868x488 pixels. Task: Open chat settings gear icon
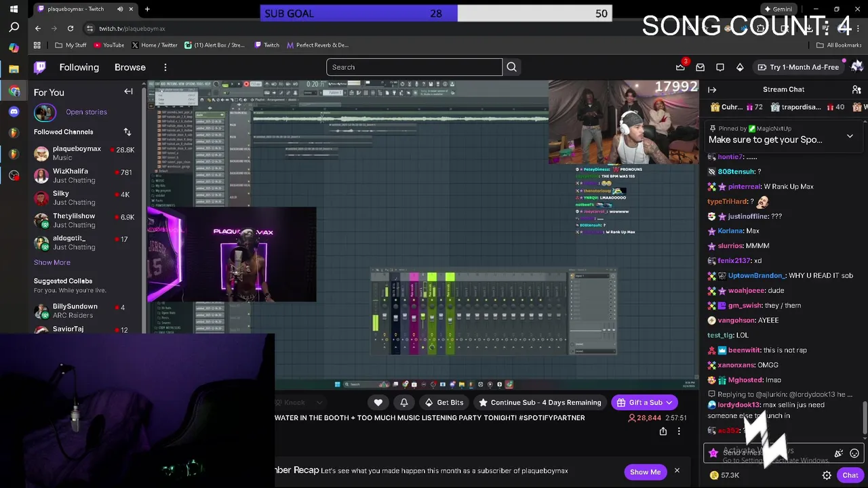click(x=827, y=475)
